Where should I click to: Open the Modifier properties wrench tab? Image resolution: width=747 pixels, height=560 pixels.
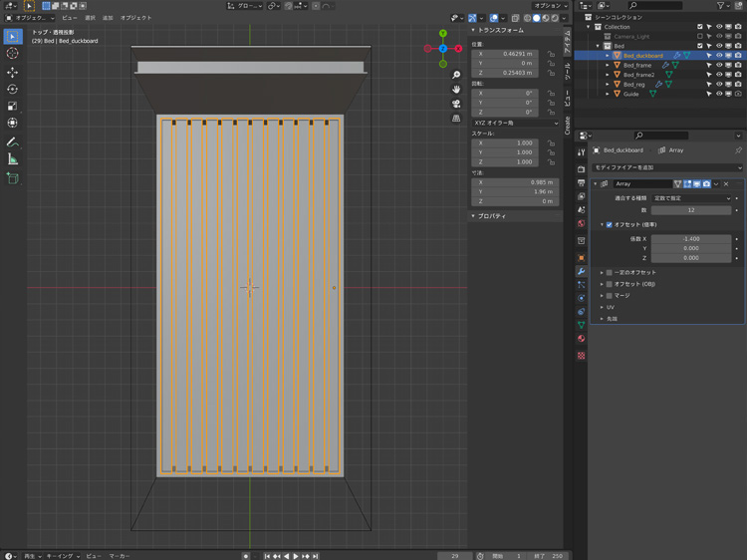click(582, 271)
